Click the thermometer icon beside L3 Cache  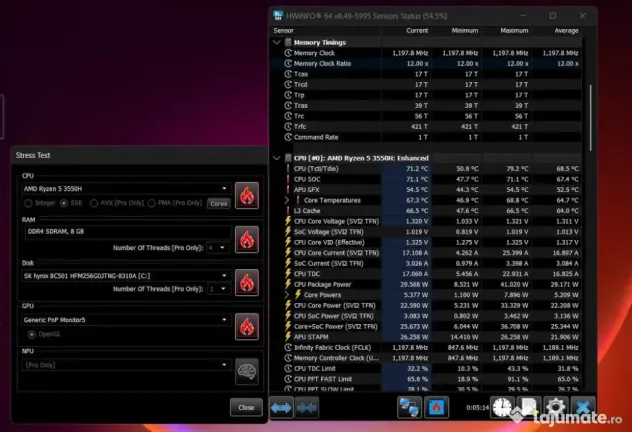[288, 210]
